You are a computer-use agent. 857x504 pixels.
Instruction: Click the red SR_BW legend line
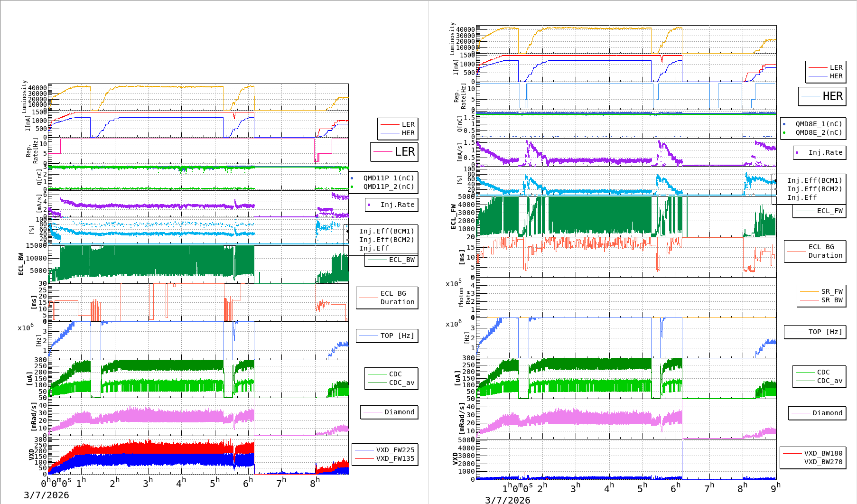(x=809, y=300)
